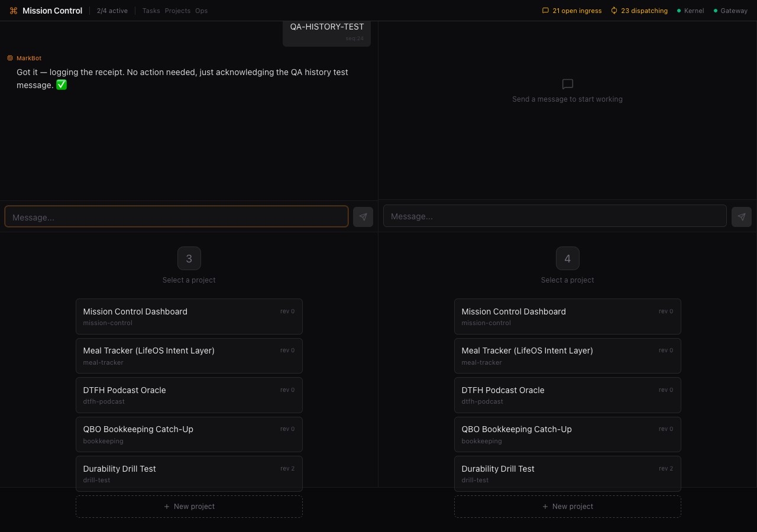The width and height of the screenshot is (757, 532).
Task: Open Durability Drill Test in panel 3
Action: [189, 473]
